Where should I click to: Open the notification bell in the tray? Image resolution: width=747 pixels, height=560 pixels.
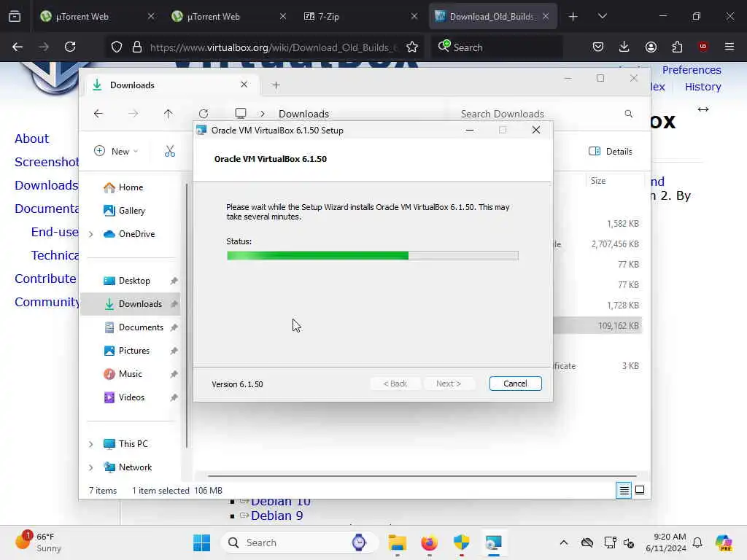(697, 542)
